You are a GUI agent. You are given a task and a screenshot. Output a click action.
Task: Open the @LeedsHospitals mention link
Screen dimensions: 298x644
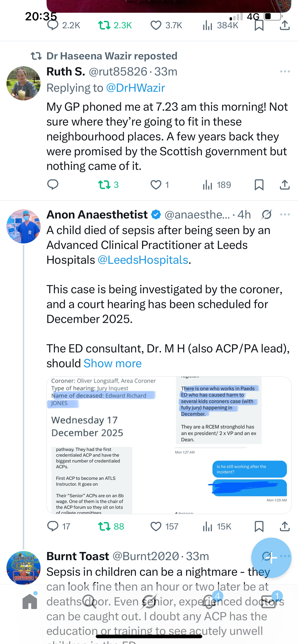(143, 260)
